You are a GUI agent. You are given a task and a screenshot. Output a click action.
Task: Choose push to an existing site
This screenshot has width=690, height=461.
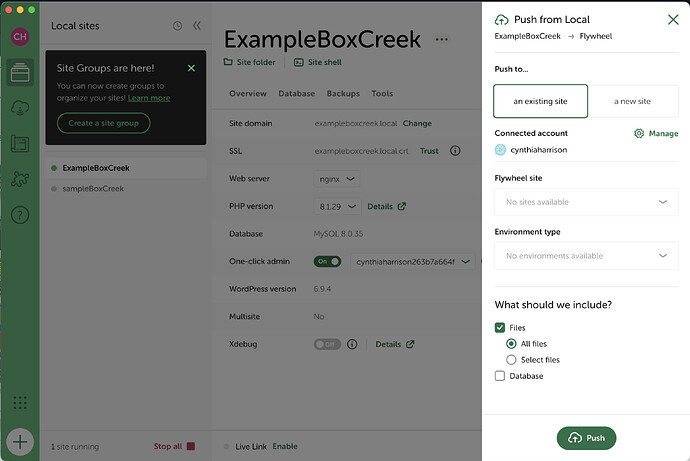540,101
